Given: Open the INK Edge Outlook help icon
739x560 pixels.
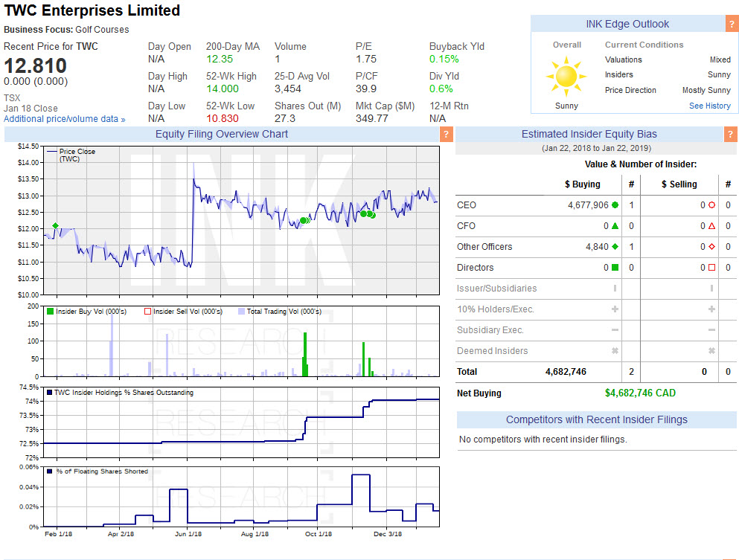Looking at the screenshot, I should coord(732,24).
